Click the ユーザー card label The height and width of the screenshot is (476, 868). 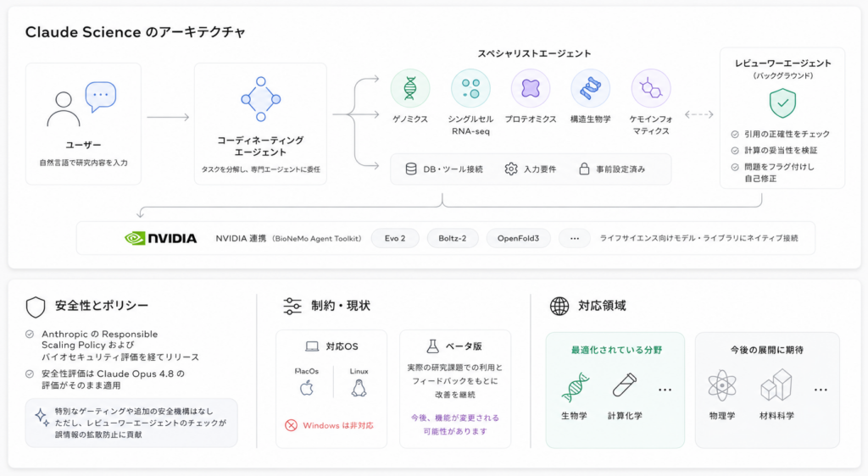coord(84,145)
